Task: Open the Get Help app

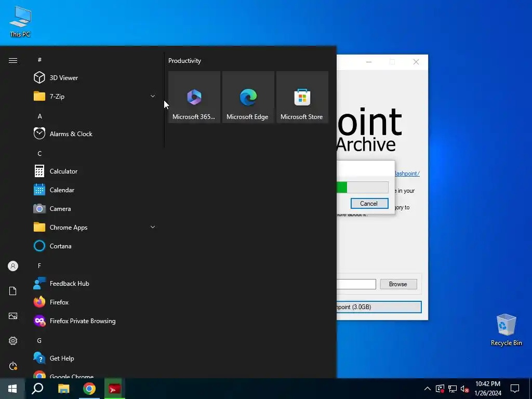Action: pyautogui.click(x=95, y=358)
